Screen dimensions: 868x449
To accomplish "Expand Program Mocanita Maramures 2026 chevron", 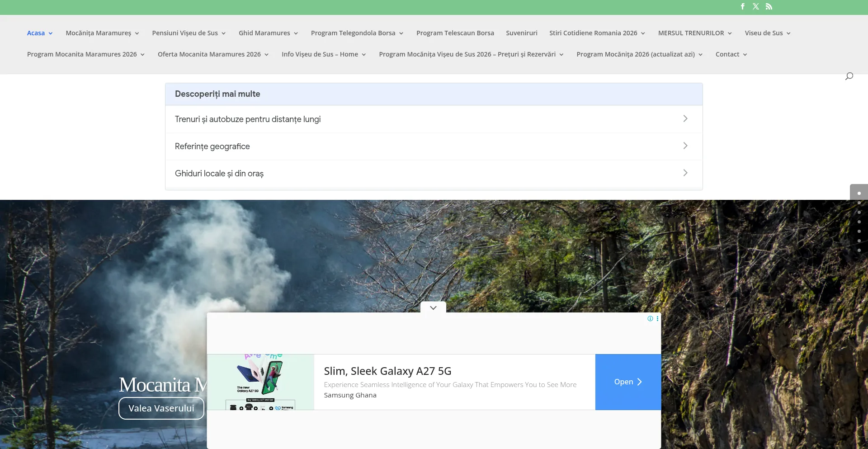I will click(142, 55).
